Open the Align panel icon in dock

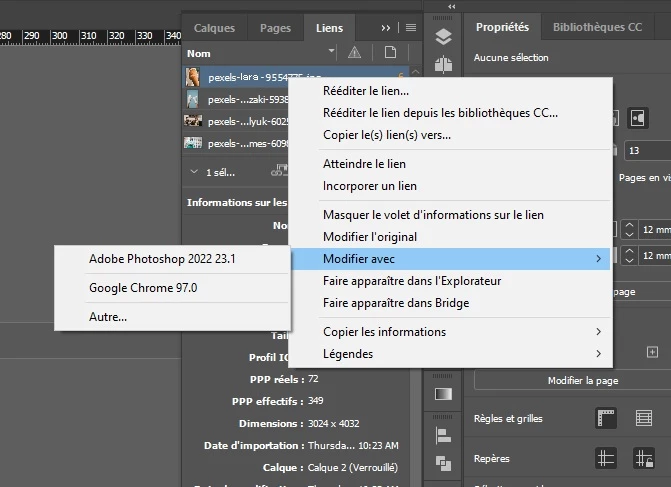[443, 436]
